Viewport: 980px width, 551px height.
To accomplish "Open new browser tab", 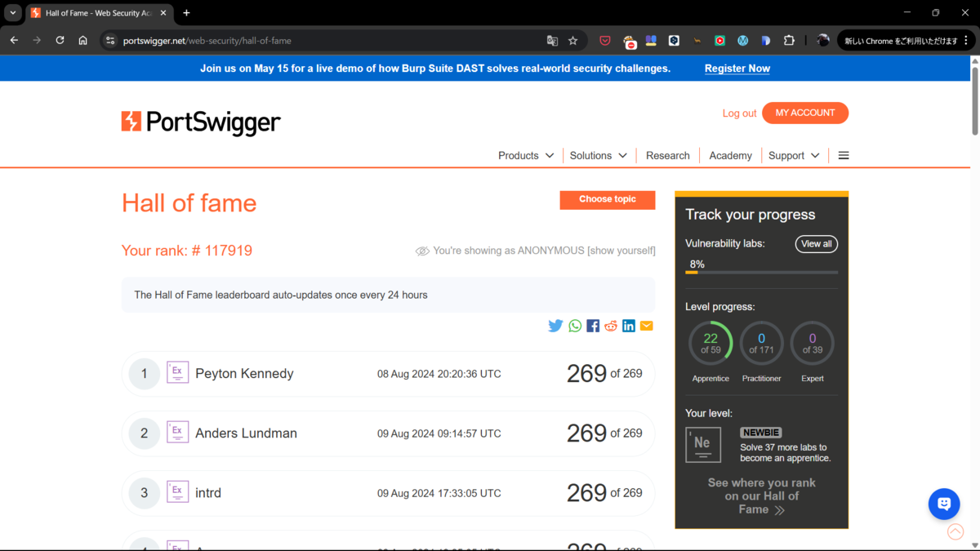I will pos(186,13).
